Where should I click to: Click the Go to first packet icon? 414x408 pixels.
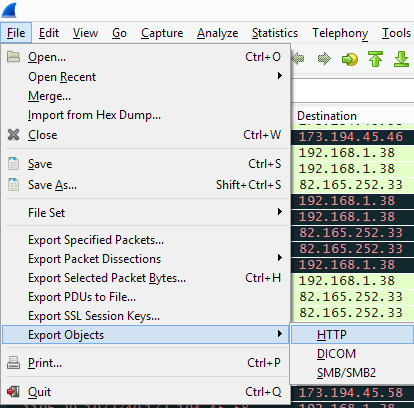click(x=375, y=59)
